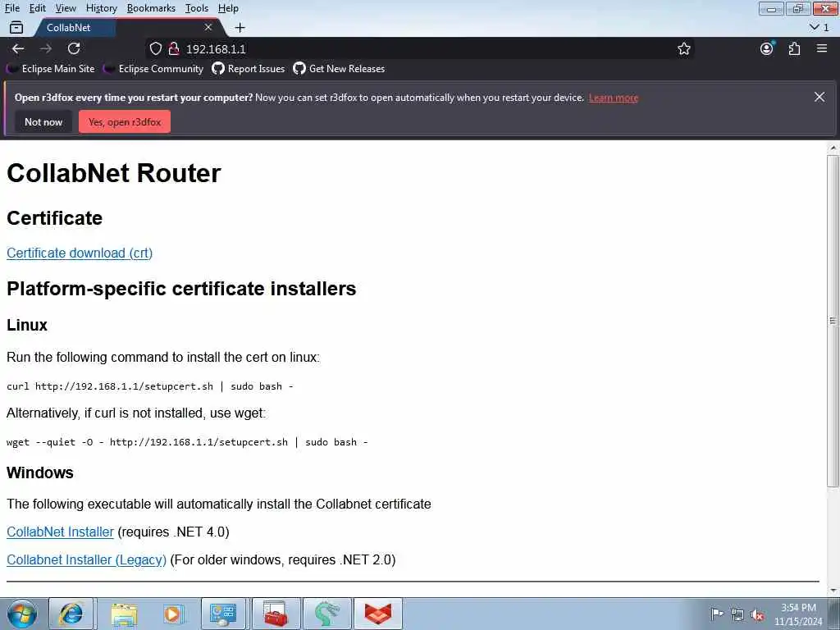Screen dimensions: 840x630
Task: Launch Internet Explorer from the taskbar
Action: pyautogui.click(x=71, y=614)
